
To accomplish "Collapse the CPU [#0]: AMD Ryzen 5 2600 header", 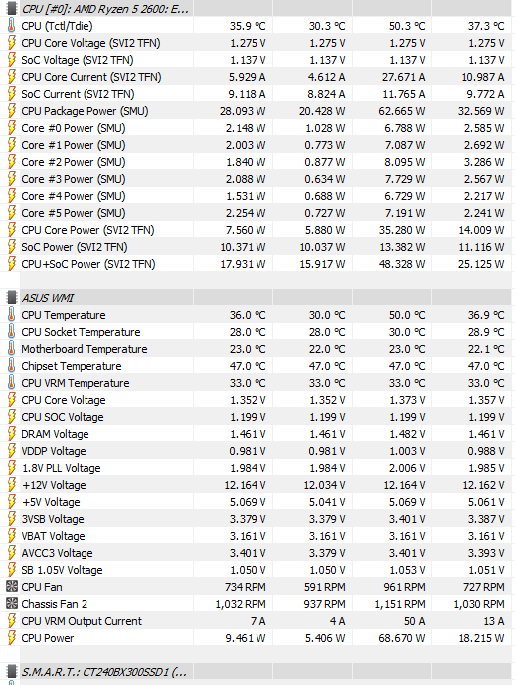I will click(258, 8).
